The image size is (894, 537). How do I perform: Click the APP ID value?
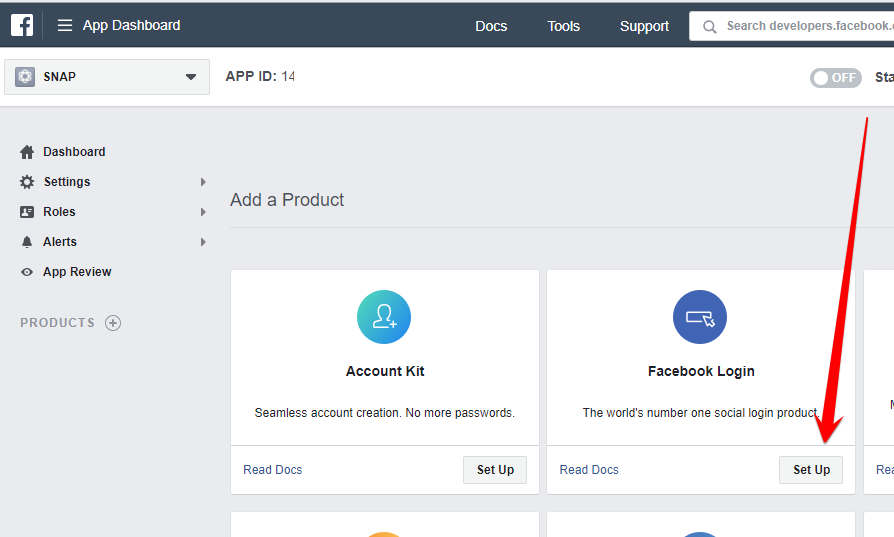[288, 76]
